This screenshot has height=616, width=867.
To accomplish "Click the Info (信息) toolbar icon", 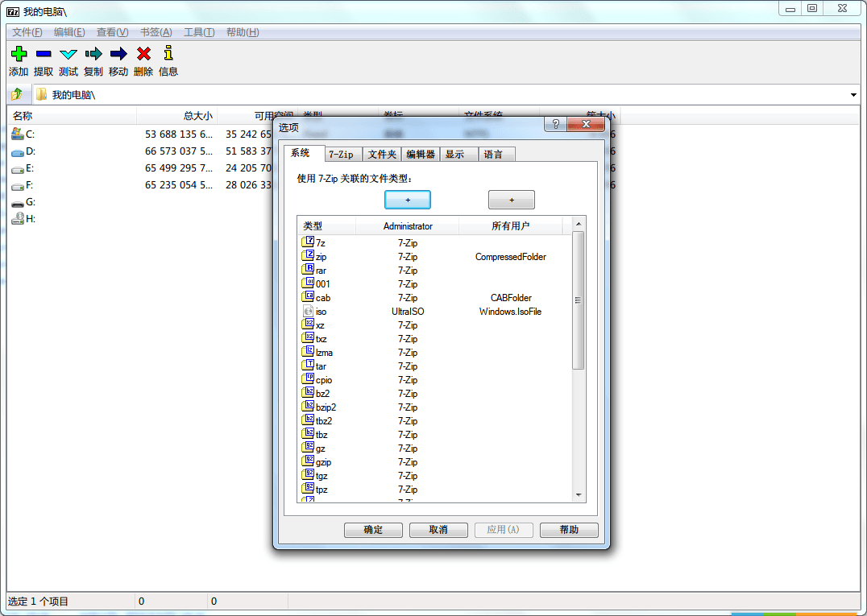I will 168,54.
